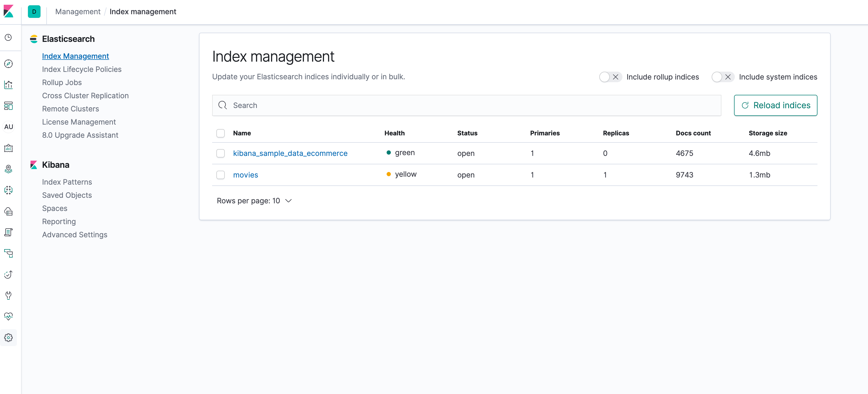The height and width of the screenshot is (394, 868).
Task: Open Spaces nav item
Action: click(x=54, y=208)
